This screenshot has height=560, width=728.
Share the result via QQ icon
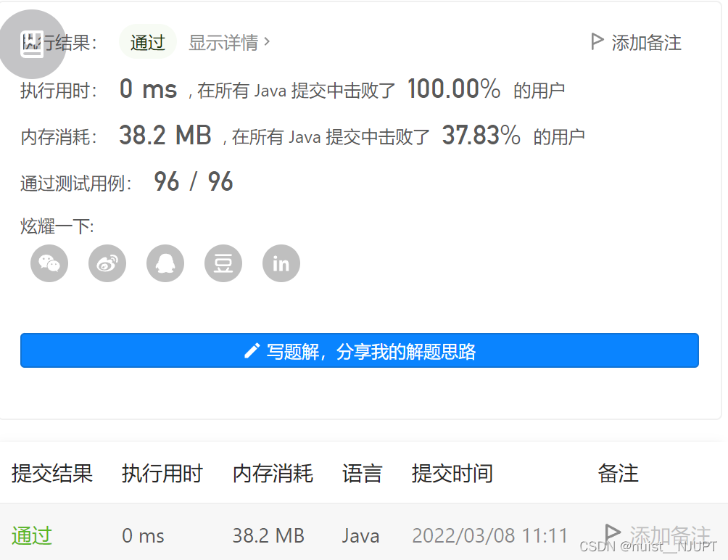point(165,263)
